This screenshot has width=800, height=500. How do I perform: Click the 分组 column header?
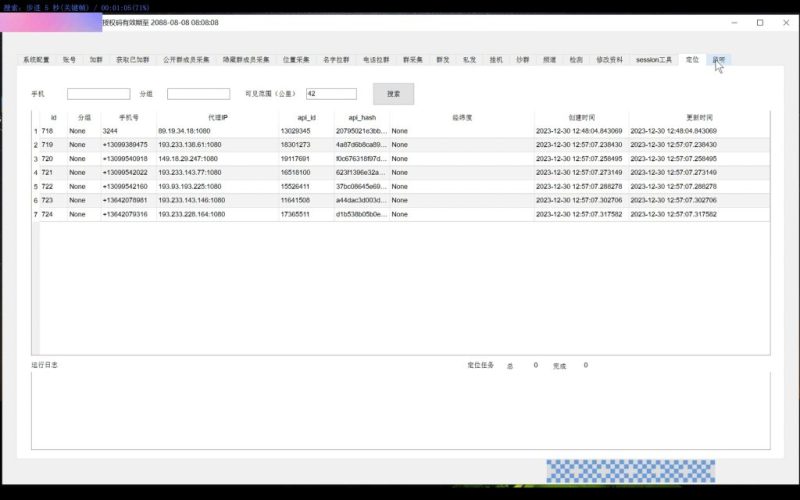click(84, 117)
